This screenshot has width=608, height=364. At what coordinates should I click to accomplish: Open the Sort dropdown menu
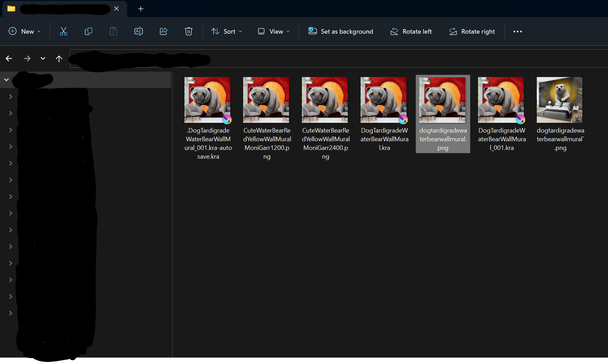pos(227,32)
